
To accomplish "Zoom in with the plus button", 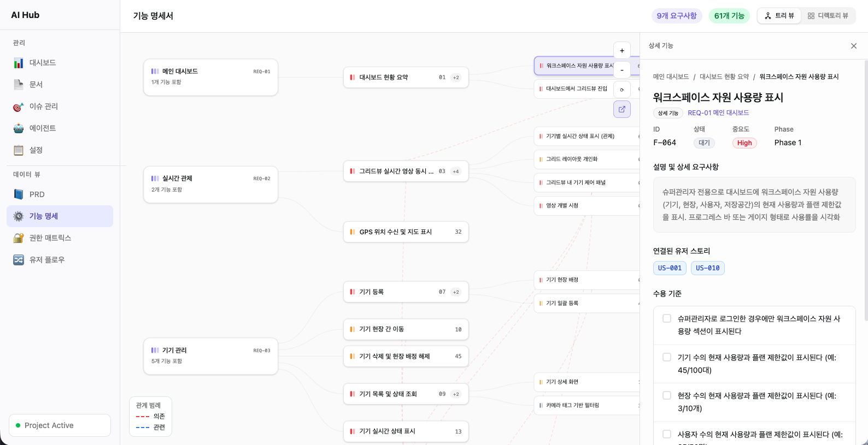I will (622, 51).
